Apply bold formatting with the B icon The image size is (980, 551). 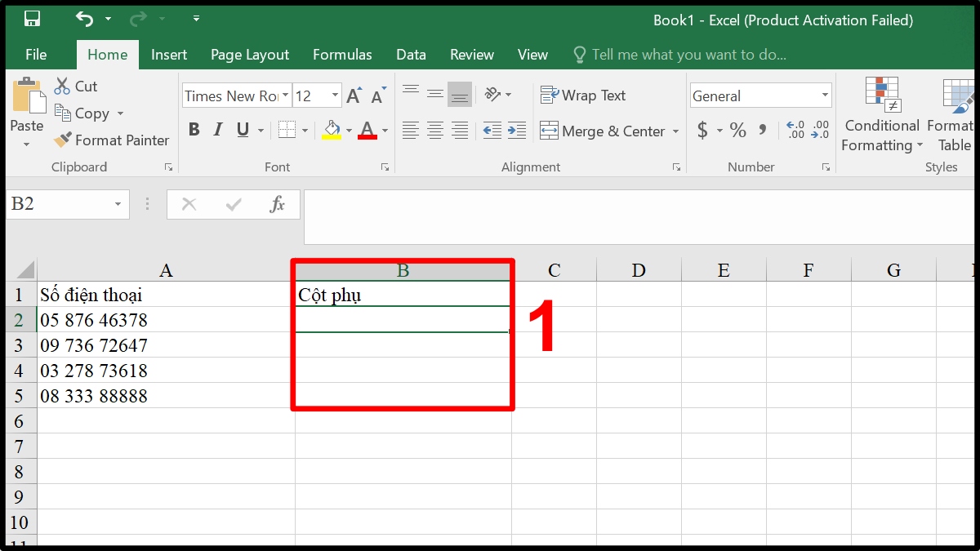[x=194, y=130]
